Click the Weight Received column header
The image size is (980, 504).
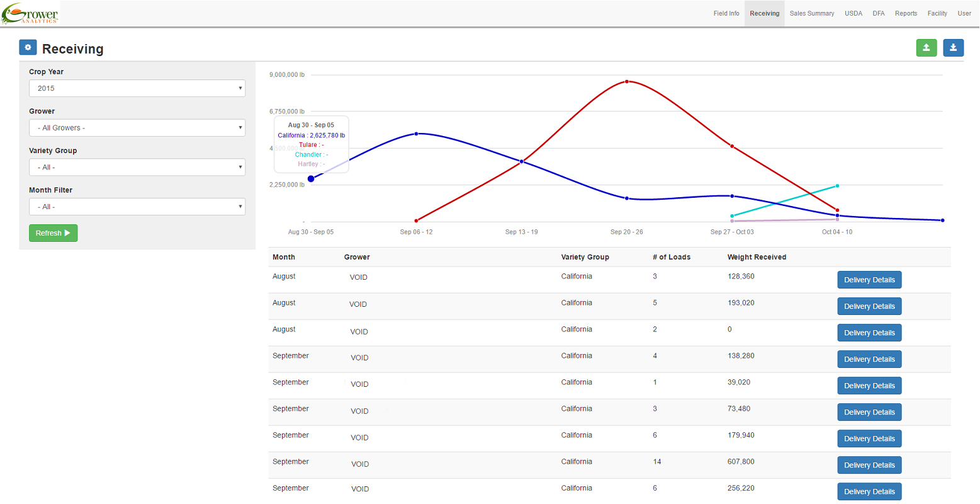coord(757,257)
